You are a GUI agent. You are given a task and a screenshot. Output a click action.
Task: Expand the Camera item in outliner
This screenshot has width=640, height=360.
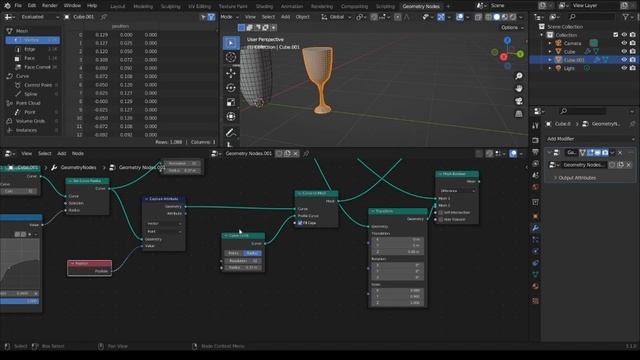click(550, 43)
